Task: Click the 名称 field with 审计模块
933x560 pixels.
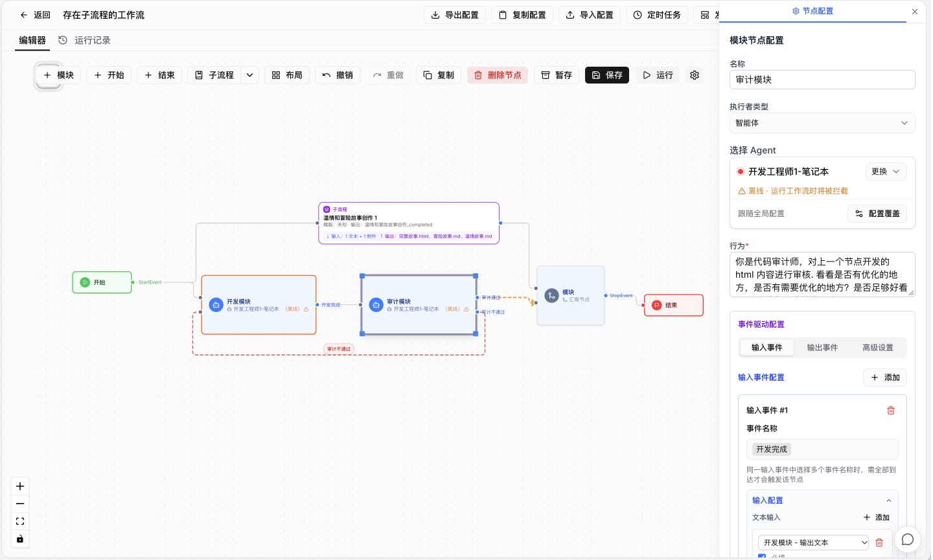Action: click(822, 80)
